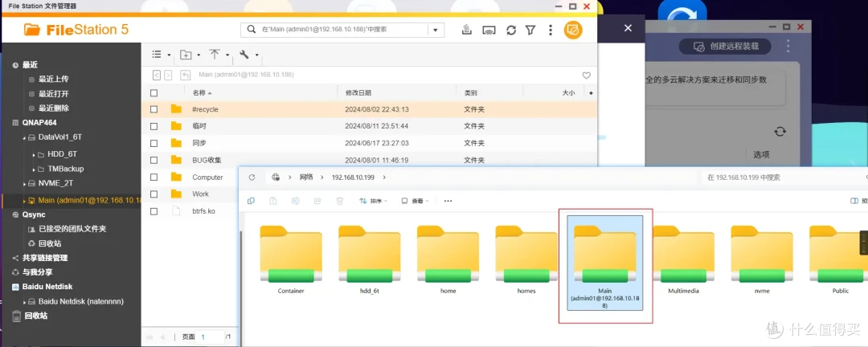Click the page number input field
The width and height of the screenshot is (868, 347).
(x=211, y=337)
